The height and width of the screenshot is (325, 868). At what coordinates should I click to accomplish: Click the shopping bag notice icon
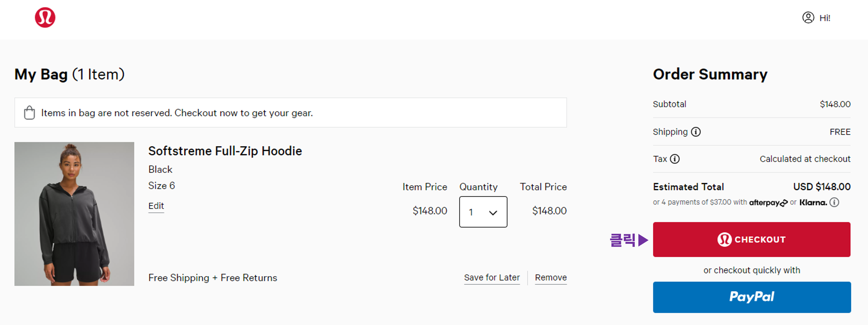(x=29, y=113)
